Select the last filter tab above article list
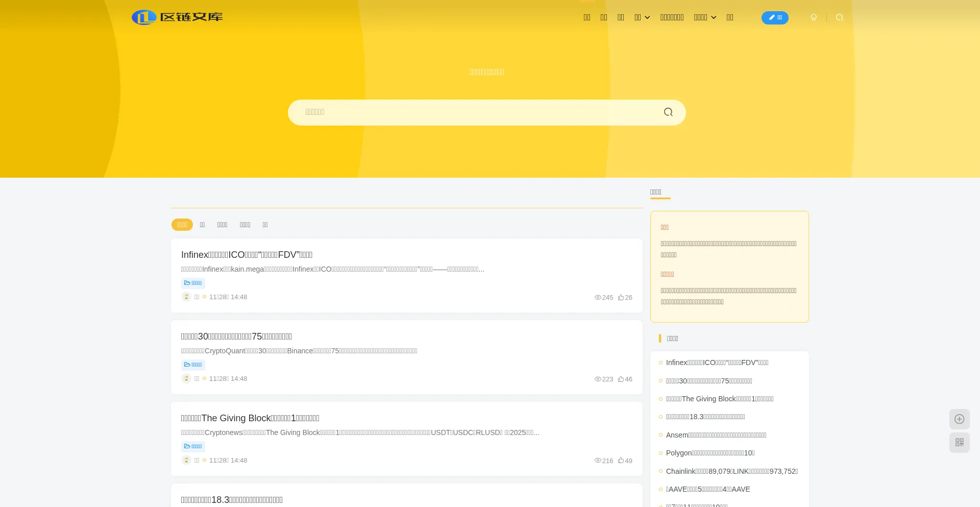This screenshot has width=980, height=507. tap(265, 225)
